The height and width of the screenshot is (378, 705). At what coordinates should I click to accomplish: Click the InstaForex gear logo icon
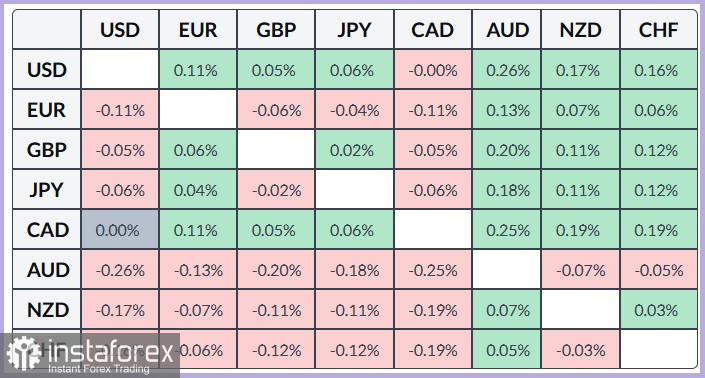[x=23, y=353]
